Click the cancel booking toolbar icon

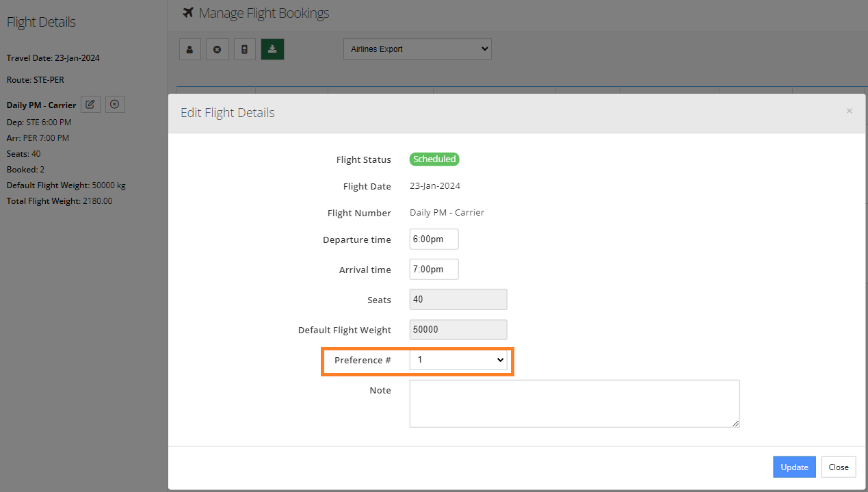pos(217,49)
